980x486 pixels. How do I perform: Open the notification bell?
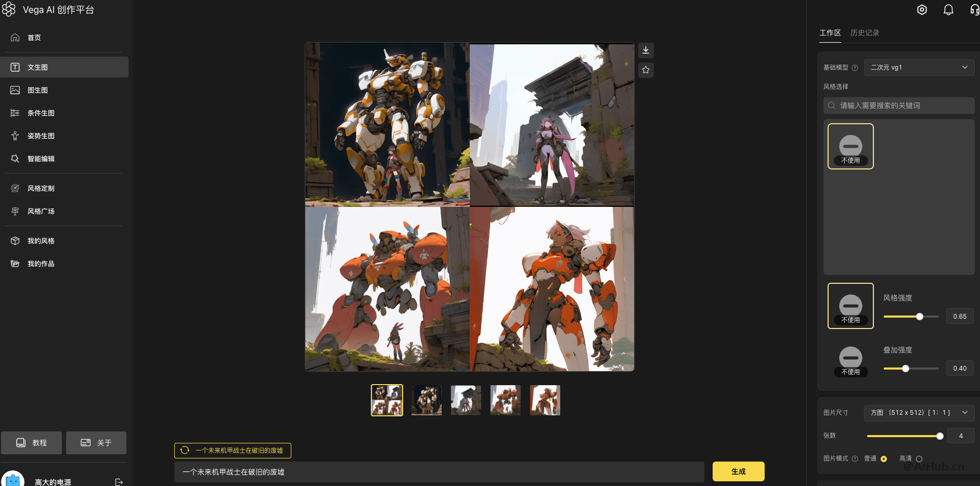pos(948,10)
